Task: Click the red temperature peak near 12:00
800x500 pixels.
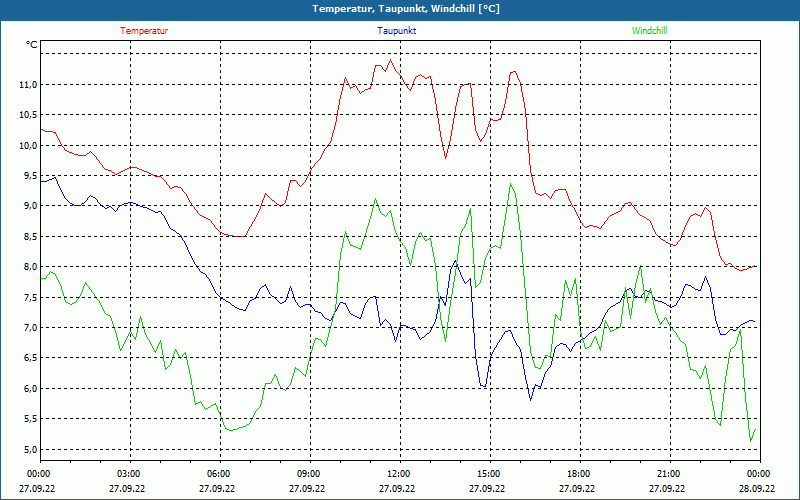Action: [391, 60]
